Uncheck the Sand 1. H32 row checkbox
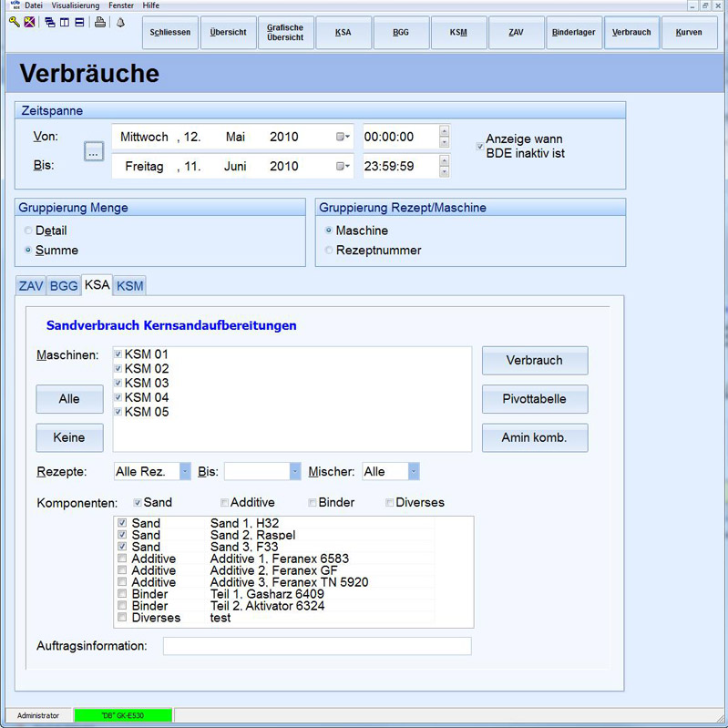The image size is (728, 728). pos(122,523)
